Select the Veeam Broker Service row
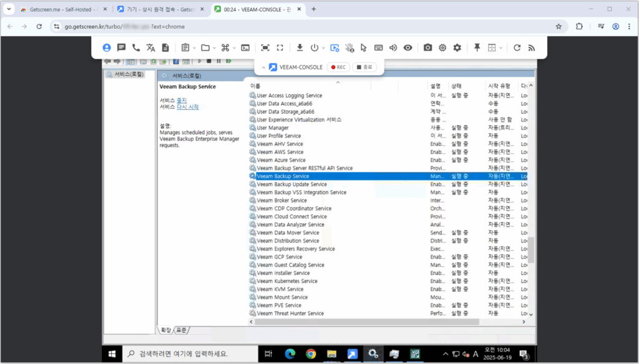639x364 pixels. [x=388, y=200]
